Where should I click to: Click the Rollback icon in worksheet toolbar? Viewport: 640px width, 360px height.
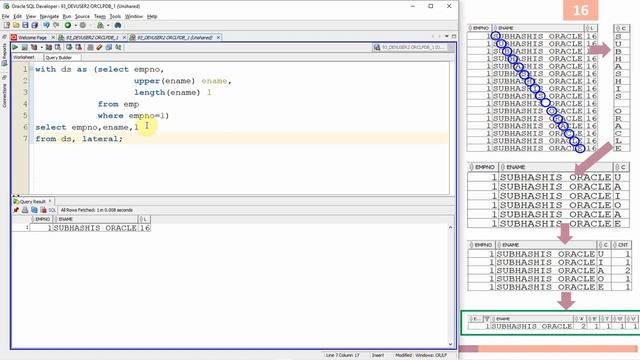coord(79,47)
